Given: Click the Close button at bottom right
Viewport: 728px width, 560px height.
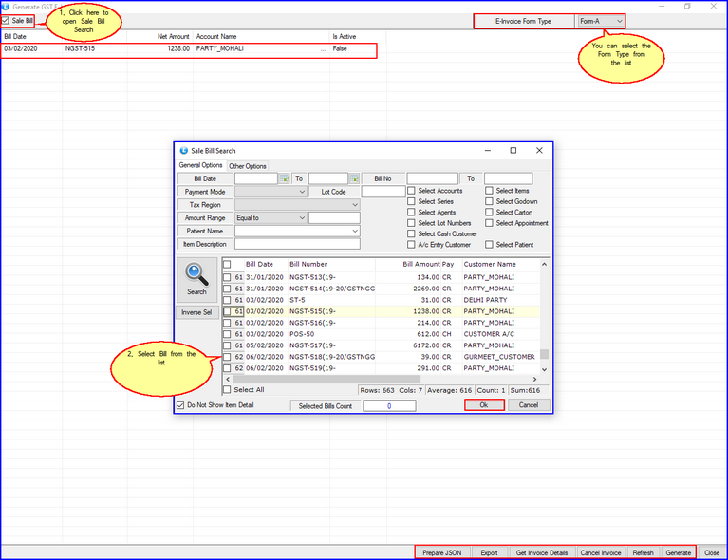Looking at the screenshot, I should coord(712,552).
